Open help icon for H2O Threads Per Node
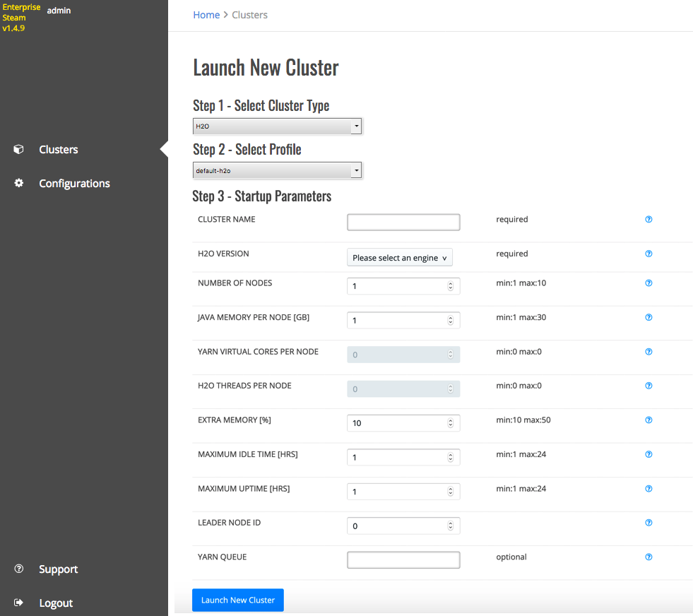Image resolution: width=693 pixels, height=616 pixels. (648, 386)
